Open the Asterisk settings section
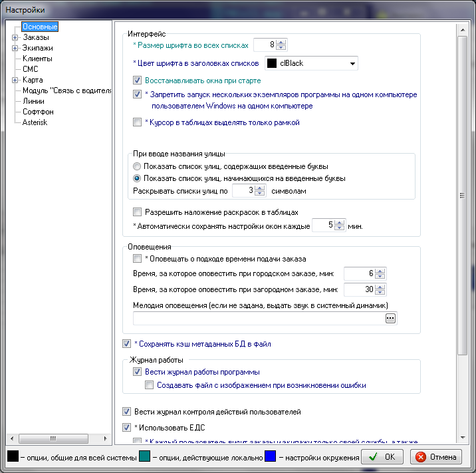This screenshot has height=473, width=476. tap(35, 122)
